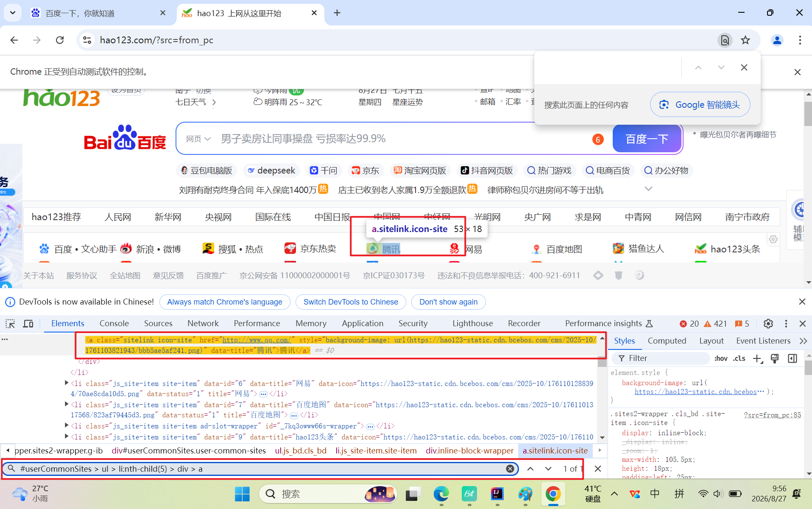
Task: Go back to the previous page
Action: [14, 40]
